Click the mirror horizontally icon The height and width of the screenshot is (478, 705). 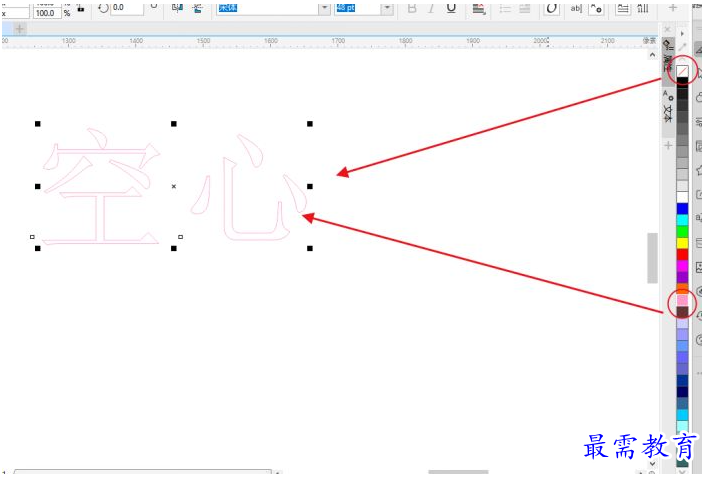pos(178,8)
